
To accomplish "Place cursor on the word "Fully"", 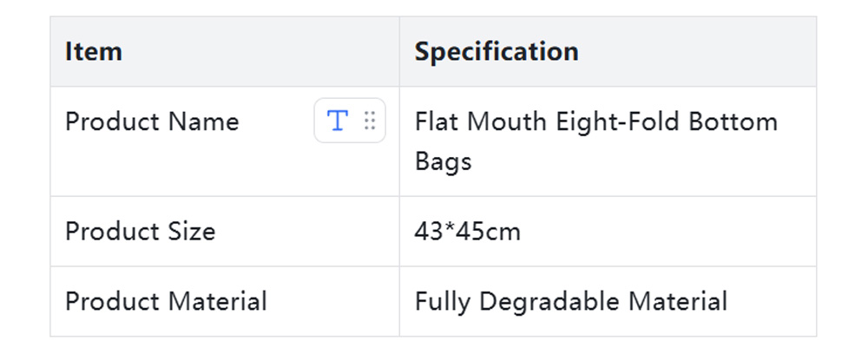I will click(444, 302).
